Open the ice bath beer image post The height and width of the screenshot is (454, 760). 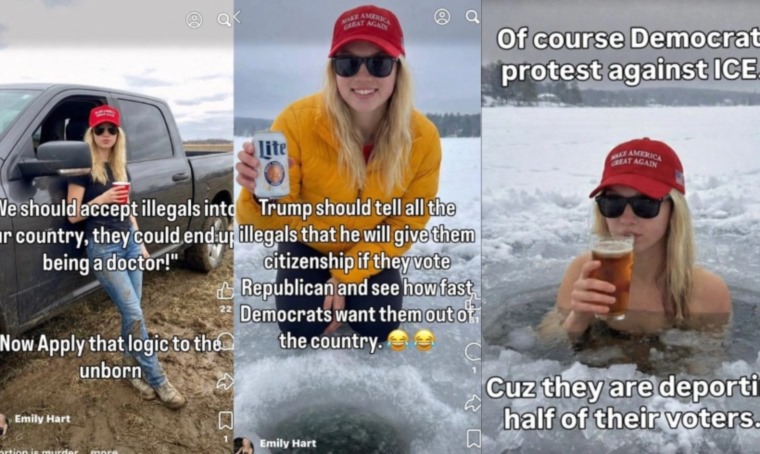point(621,227)
